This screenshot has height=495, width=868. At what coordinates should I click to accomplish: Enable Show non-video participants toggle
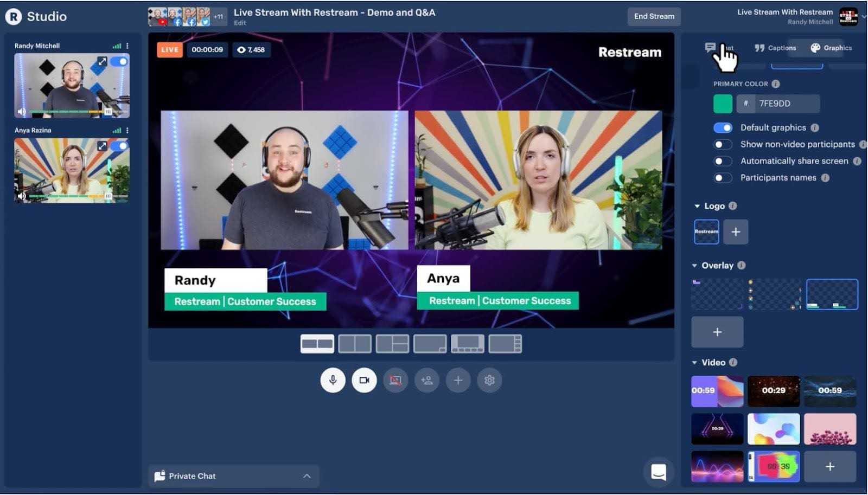pos(723,145)
